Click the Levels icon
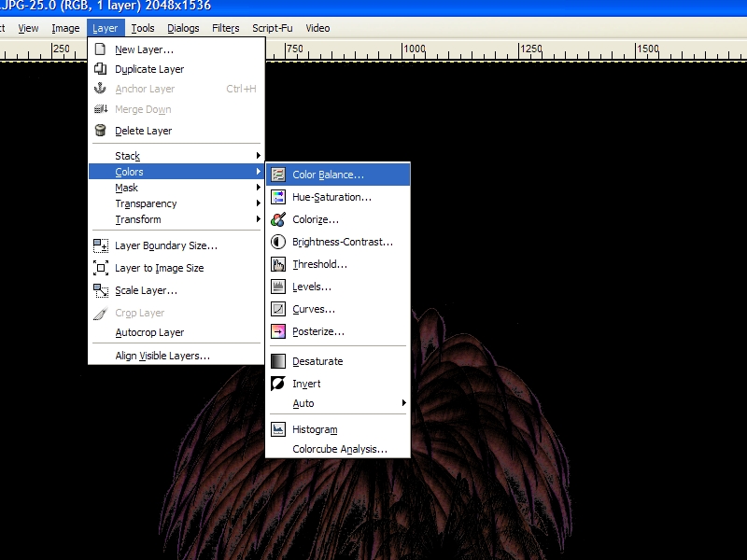 coord(278,287)
